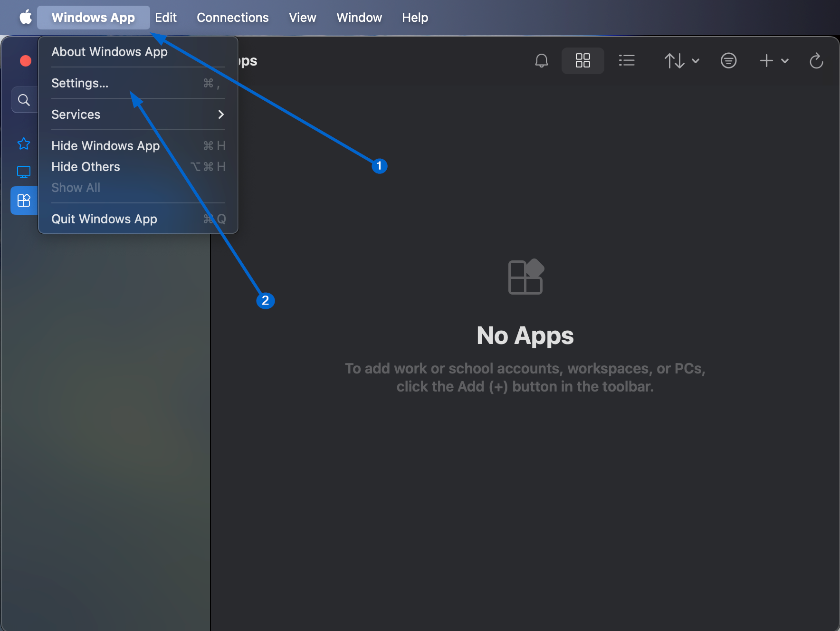Open the View menu

[303, 18]
